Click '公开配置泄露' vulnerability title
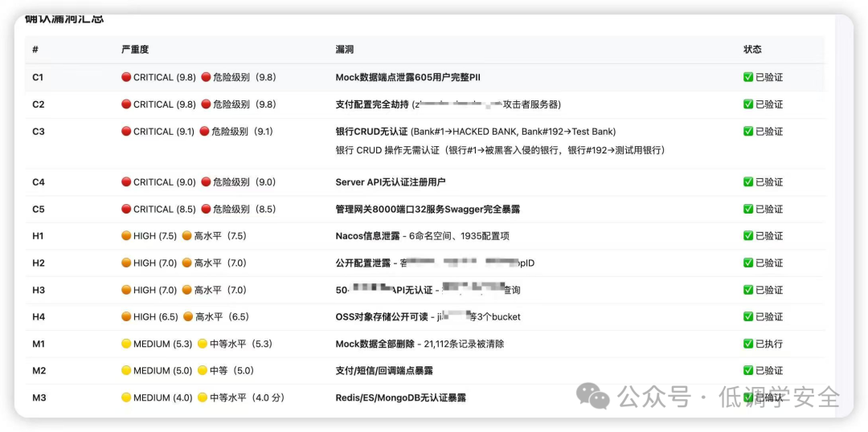The height and width of the screenshot is (432, 868). click(x=362, y=263)
